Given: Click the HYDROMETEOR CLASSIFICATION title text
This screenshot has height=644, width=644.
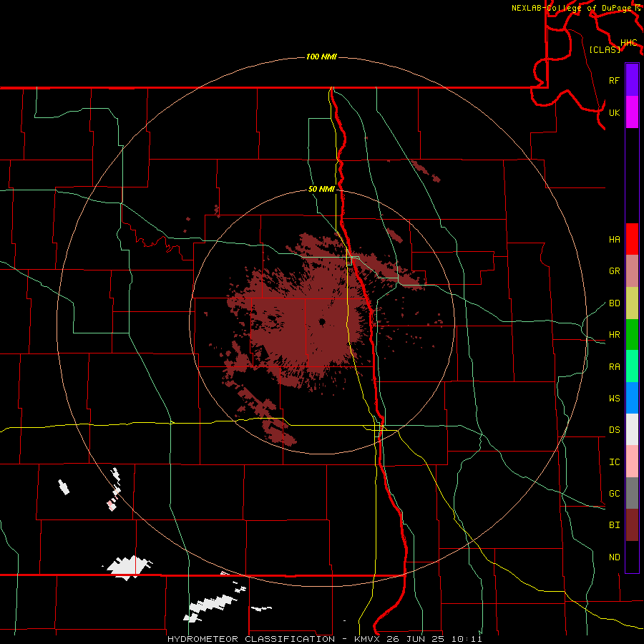Looking at the screenshot, I should [251, 639].
